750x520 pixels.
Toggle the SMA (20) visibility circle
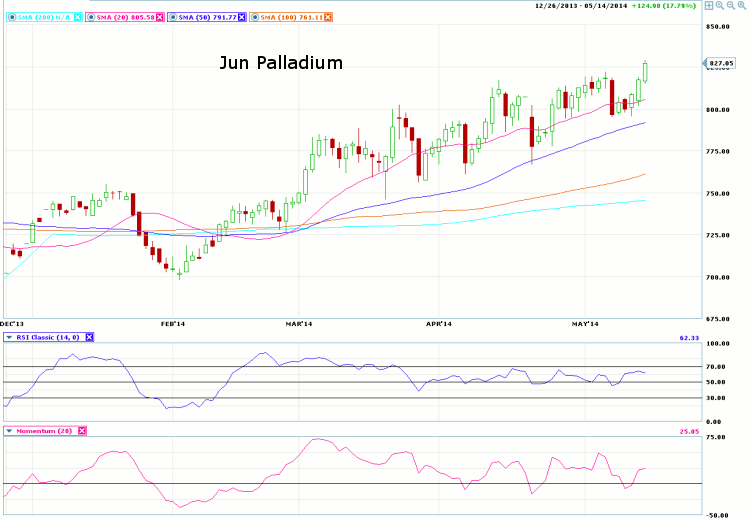coord(92,17)
